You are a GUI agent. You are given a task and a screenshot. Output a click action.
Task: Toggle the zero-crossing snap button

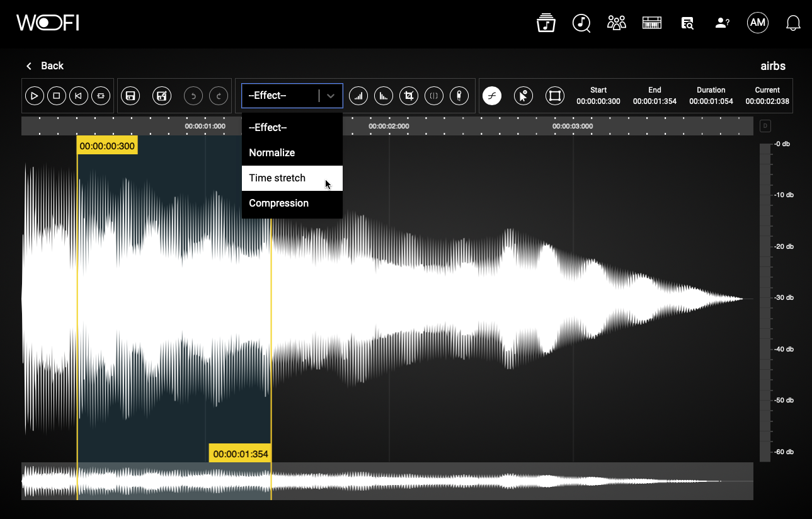(492, 96)
